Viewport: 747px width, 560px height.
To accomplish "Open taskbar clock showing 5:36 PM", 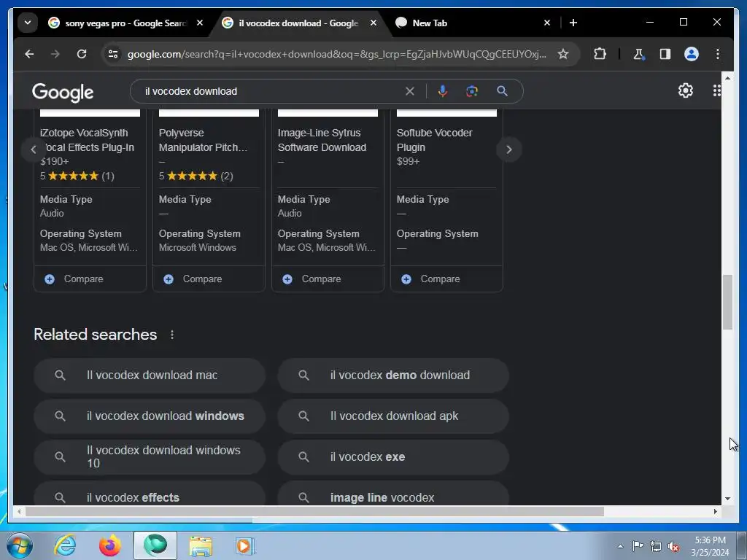I will (710, 546).
